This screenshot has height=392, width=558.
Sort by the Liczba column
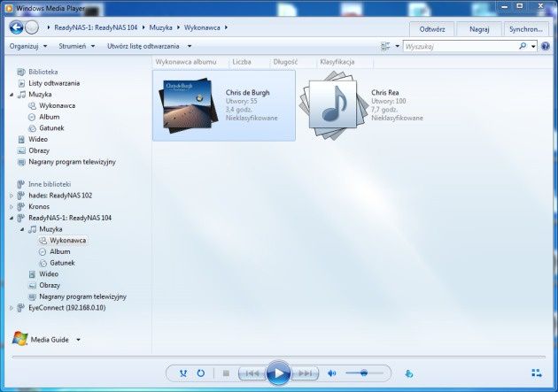[x=242, y=62]
